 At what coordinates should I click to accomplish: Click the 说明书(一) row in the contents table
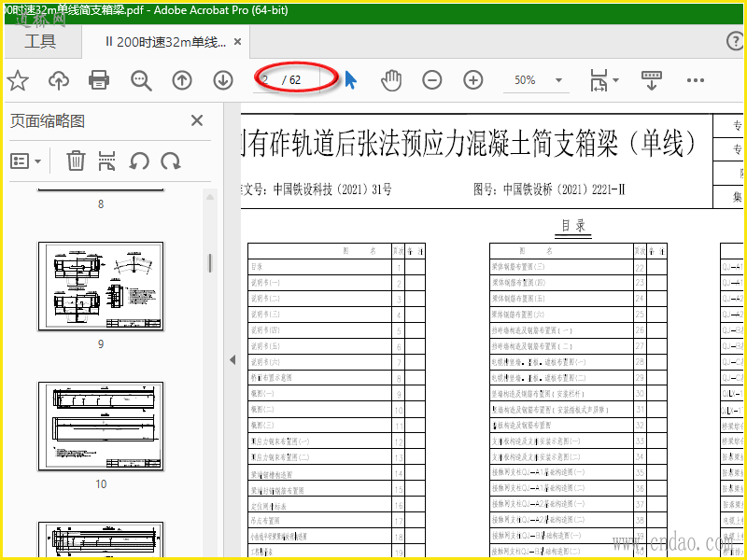pyautogui.click(x=336, y=283)
